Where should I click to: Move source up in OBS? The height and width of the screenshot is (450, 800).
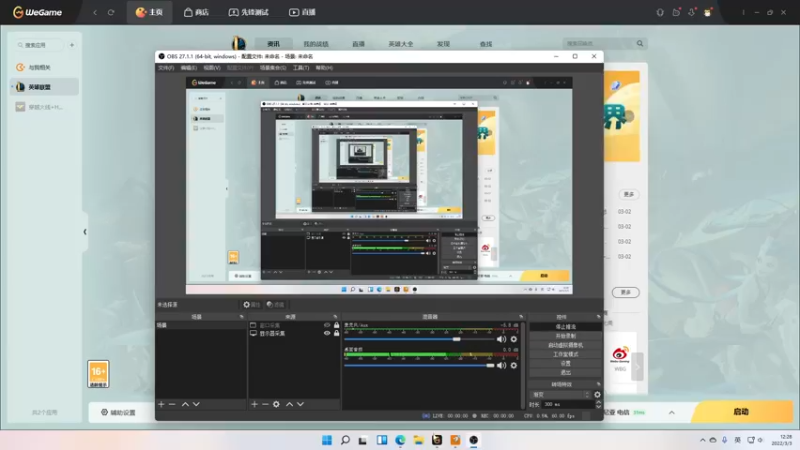(x=289, y=404)
